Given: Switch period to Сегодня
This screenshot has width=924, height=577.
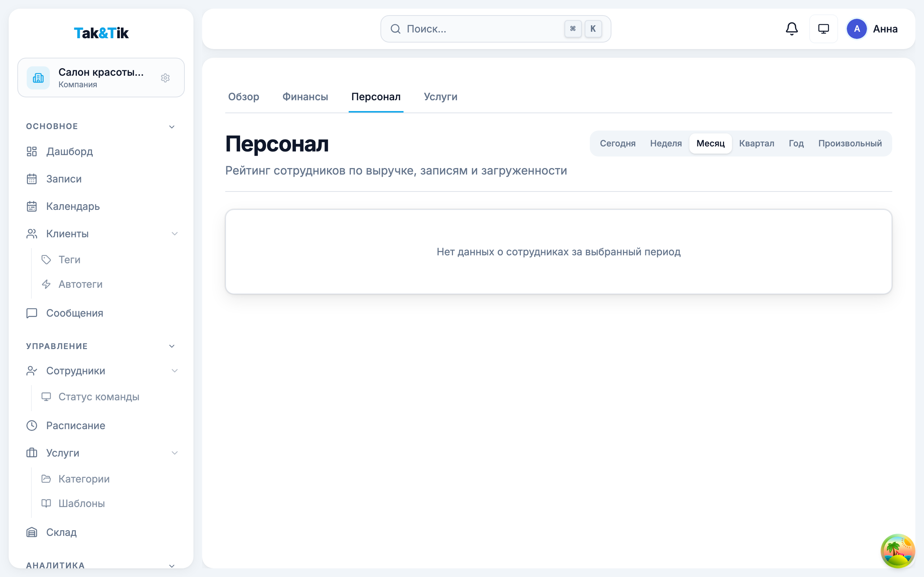Looking at the screenshot, I should click(x=618, y=143).
